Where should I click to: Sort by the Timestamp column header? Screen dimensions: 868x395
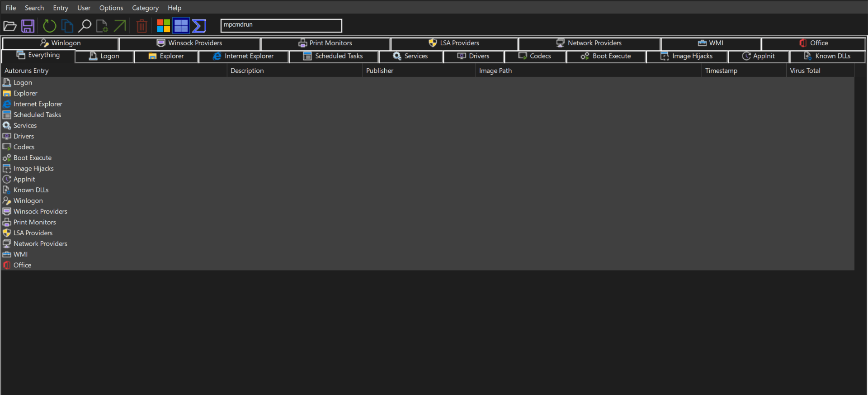(744, 71)
